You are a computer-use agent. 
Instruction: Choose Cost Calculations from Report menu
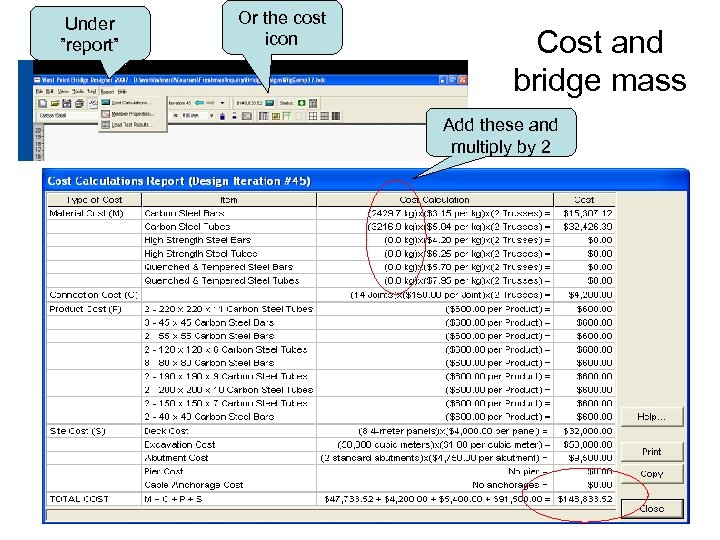point(130,102)
